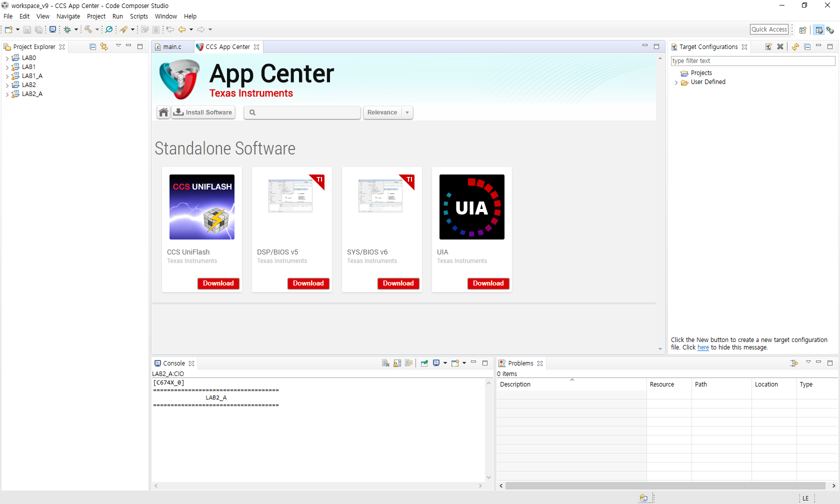Screen dimensions: 840x504
Task: Download CCS UniFlash
Action: pyautogui.click(x=218, y=283)
